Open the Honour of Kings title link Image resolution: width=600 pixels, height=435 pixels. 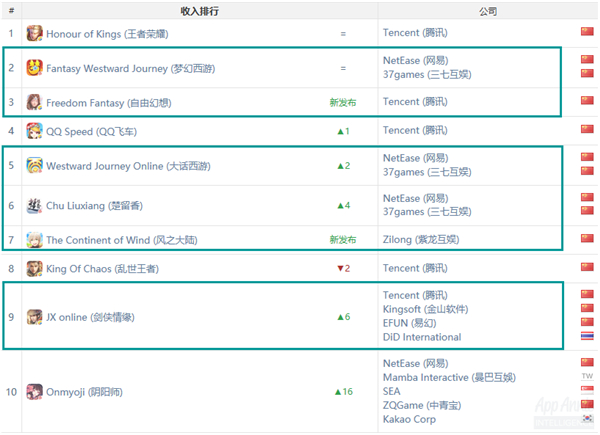point(107,34)
